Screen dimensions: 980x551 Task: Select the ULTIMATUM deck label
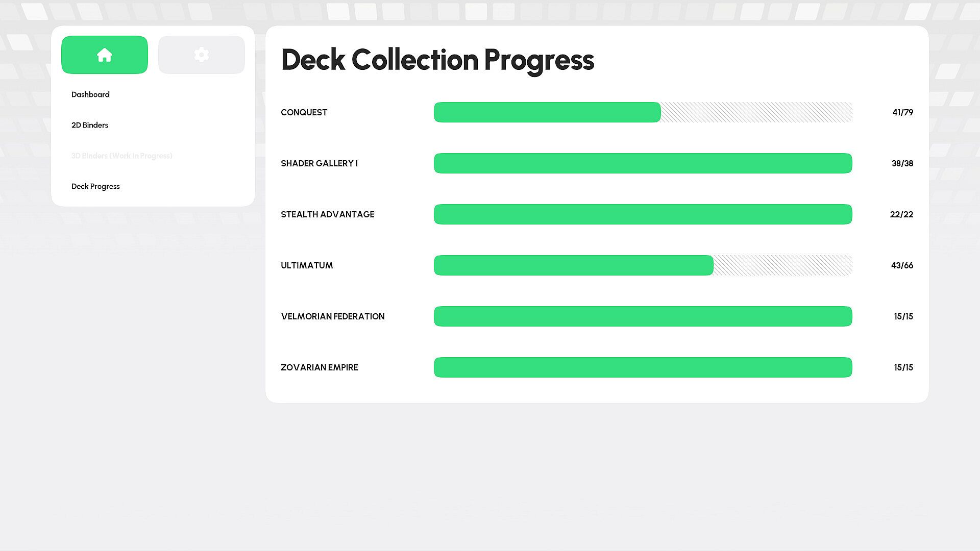click(x=307, y=265)
